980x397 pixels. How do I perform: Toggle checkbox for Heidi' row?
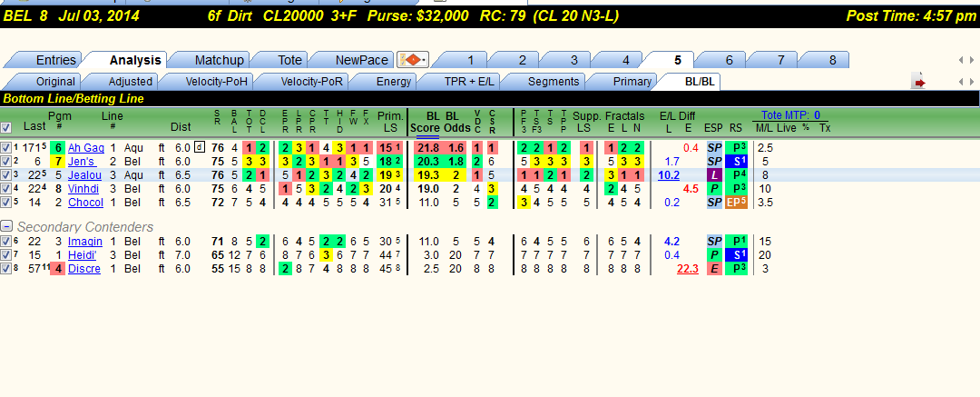coord(5,255)
